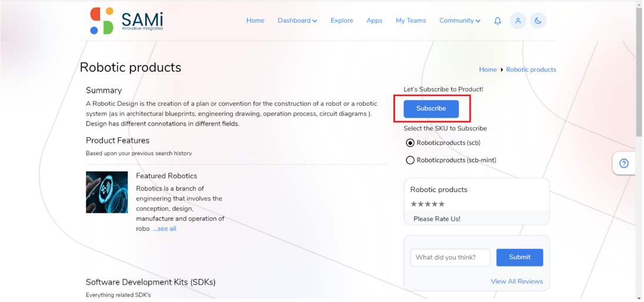Click the Subscribe button
The image size is (644, 302).
click(x=431, y=109)
